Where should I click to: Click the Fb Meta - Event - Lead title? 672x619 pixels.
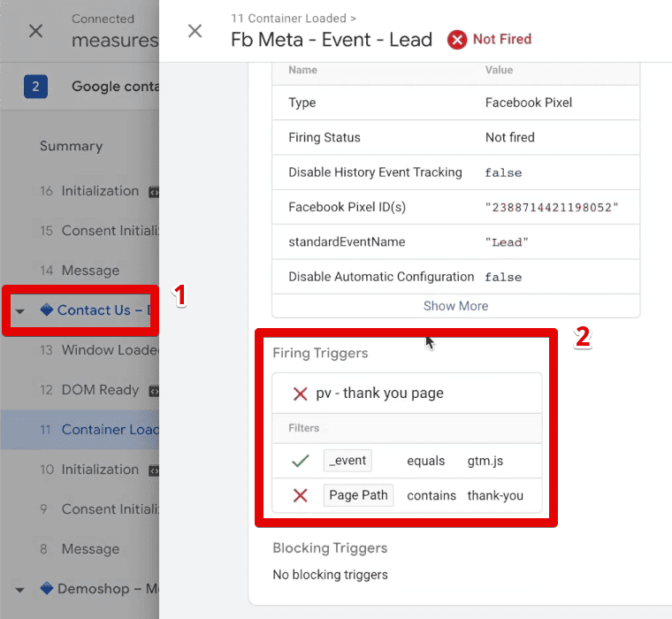point(332,40)
